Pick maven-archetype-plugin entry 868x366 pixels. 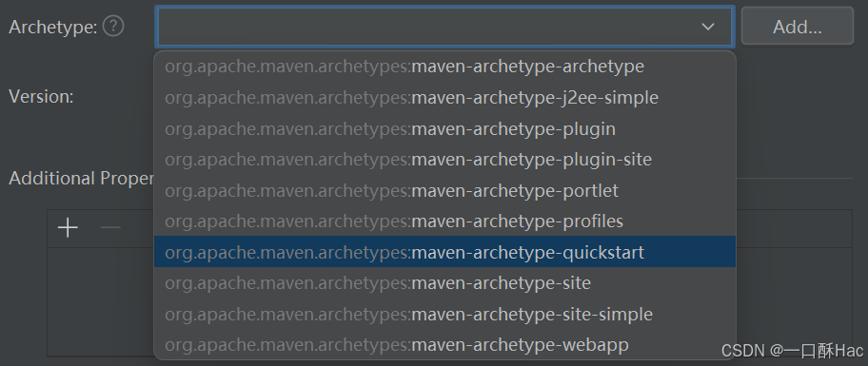point(444,129)
